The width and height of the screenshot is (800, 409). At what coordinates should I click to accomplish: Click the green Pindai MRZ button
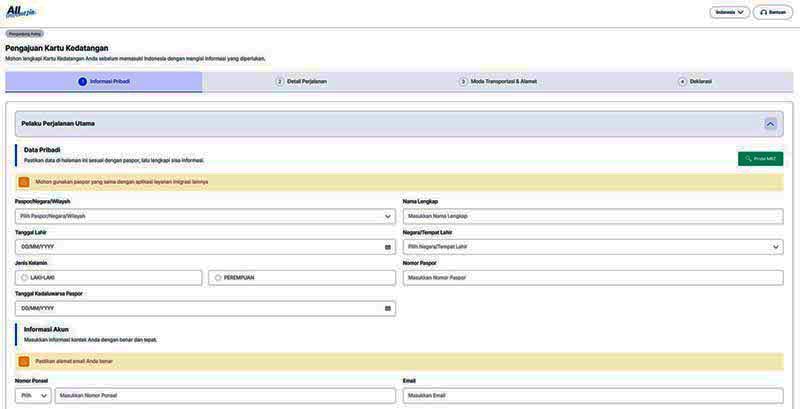(760, 158)
